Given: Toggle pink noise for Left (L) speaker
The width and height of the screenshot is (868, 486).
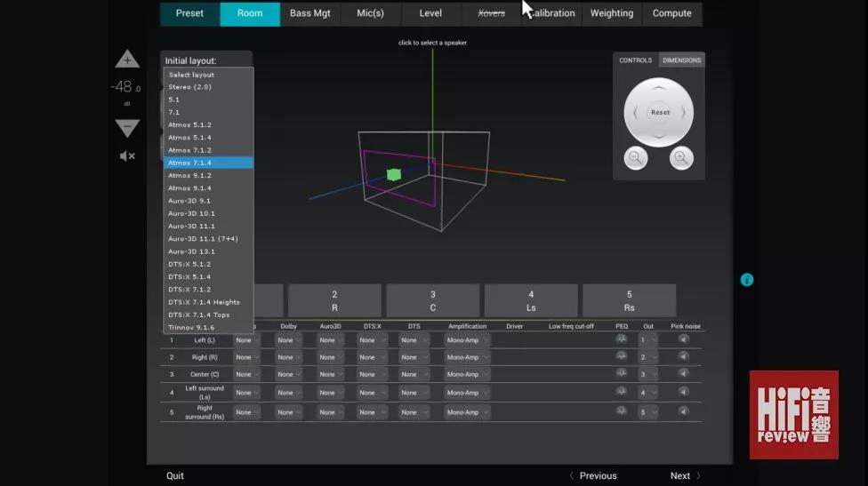Looking at the screenshot, I should coord(683,339).
